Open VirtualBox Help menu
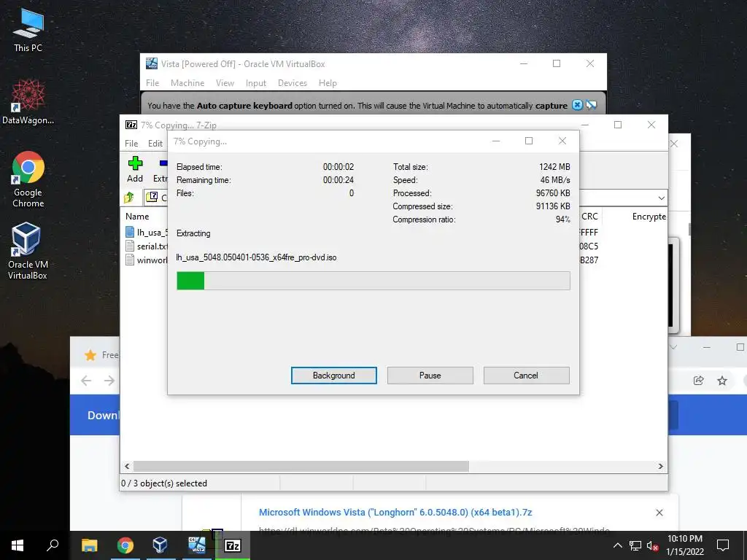Screen dimensions: 747x560 click(328, 83)
